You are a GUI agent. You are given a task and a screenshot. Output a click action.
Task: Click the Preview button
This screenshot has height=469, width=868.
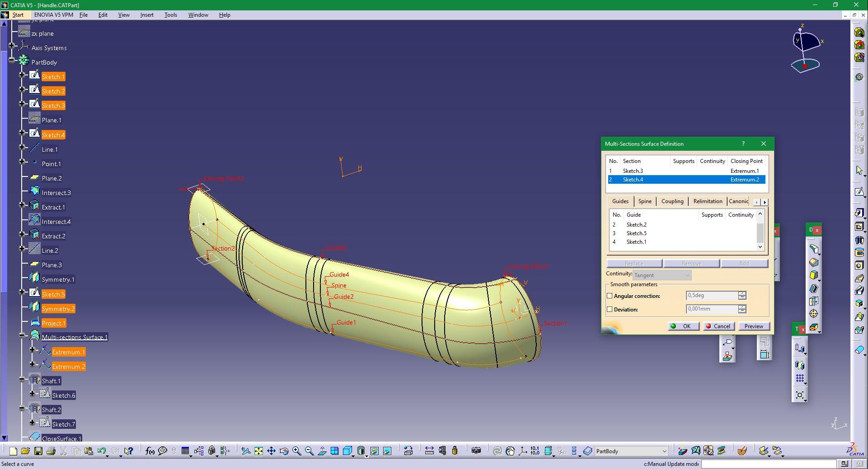[x=754, y=326]
